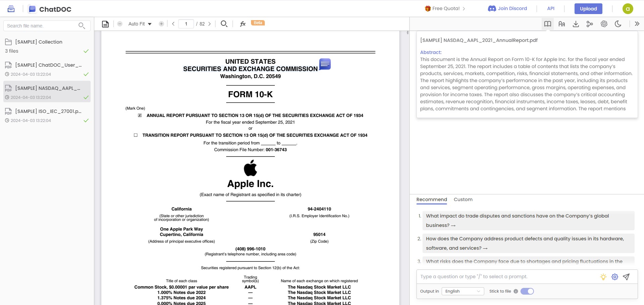Image resolution: width=644 pixels, height=305 pixels.
Task: Click the fx formula icon
Action: tap(243, 24)
